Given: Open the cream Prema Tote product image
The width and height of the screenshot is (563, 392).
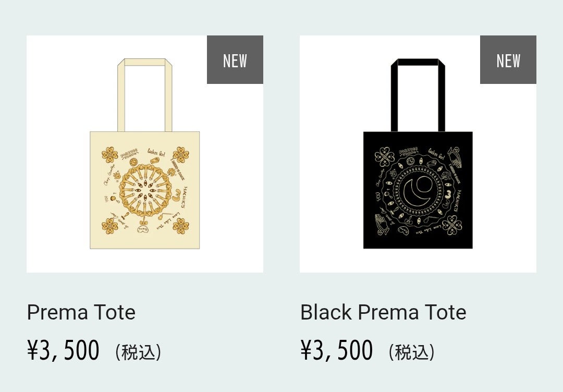Looking at the screenshot, I should [144, 172].
